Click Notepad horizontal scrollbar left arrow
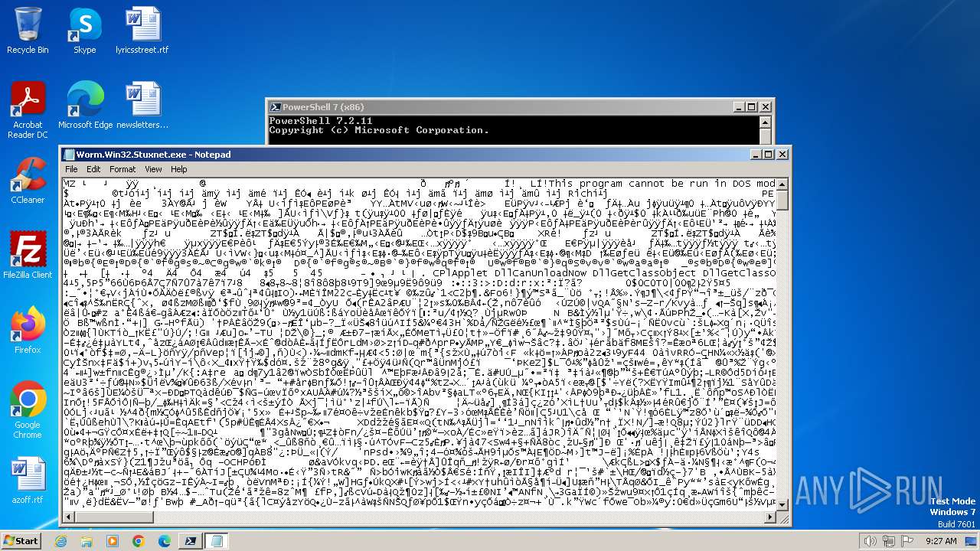This screenshot has width=980, height=551. pyautogui.click(x=69, y=519)
